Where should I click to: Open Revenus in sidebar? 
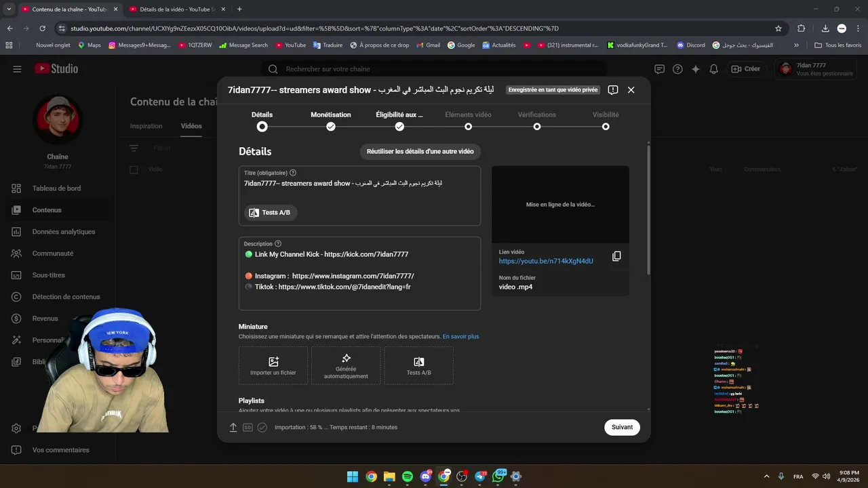tap(45, 319)
